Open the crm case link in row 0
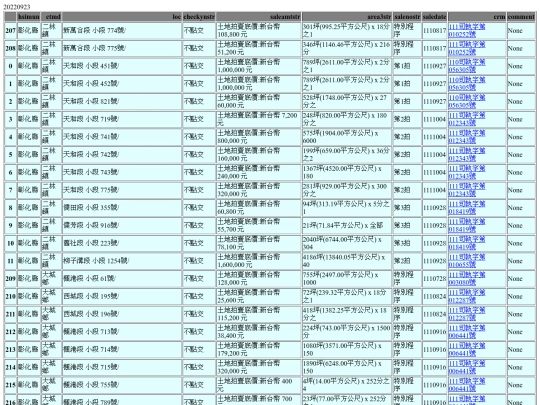This screenshot has height=405, width=540. coord(467,66)
